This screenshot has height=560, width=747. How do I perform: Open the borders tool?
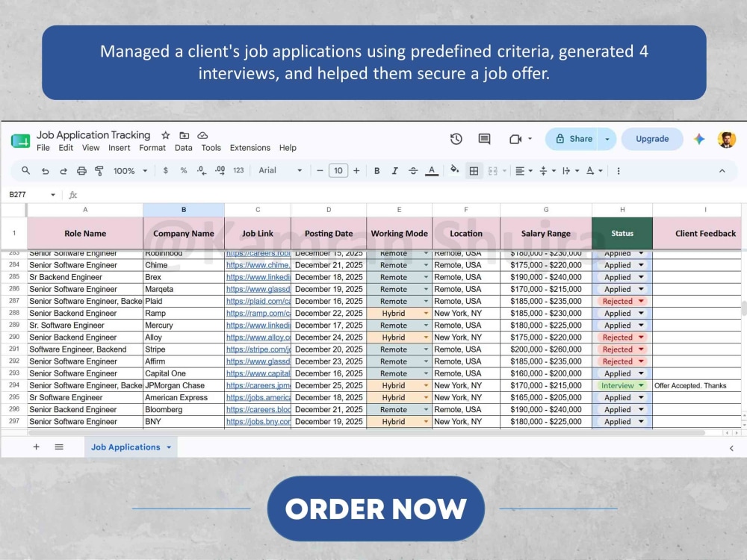tap(474, 171)
